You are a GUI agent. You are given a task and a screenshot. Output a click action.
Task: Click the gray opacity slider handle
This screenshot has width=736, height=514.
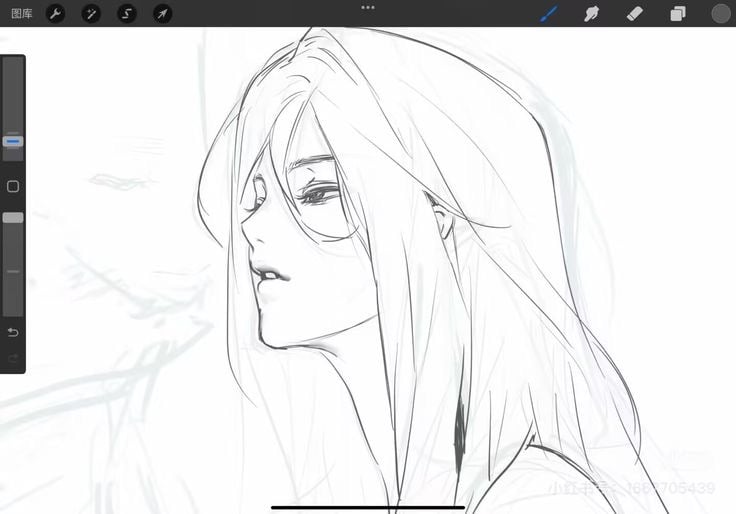tap(13, 217)
